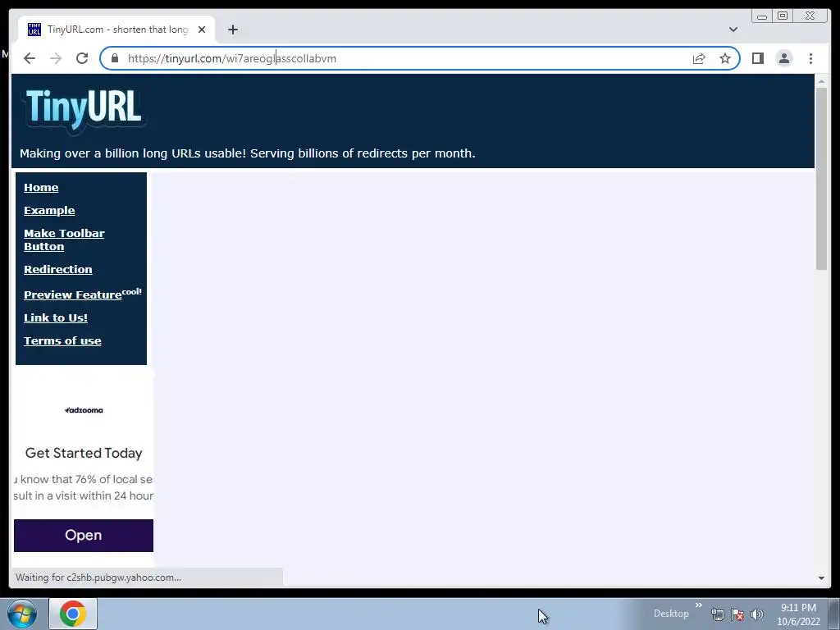The image size is (840, 630).
Task: Open the Link to Us! link
Action: [x=56, y=317]
